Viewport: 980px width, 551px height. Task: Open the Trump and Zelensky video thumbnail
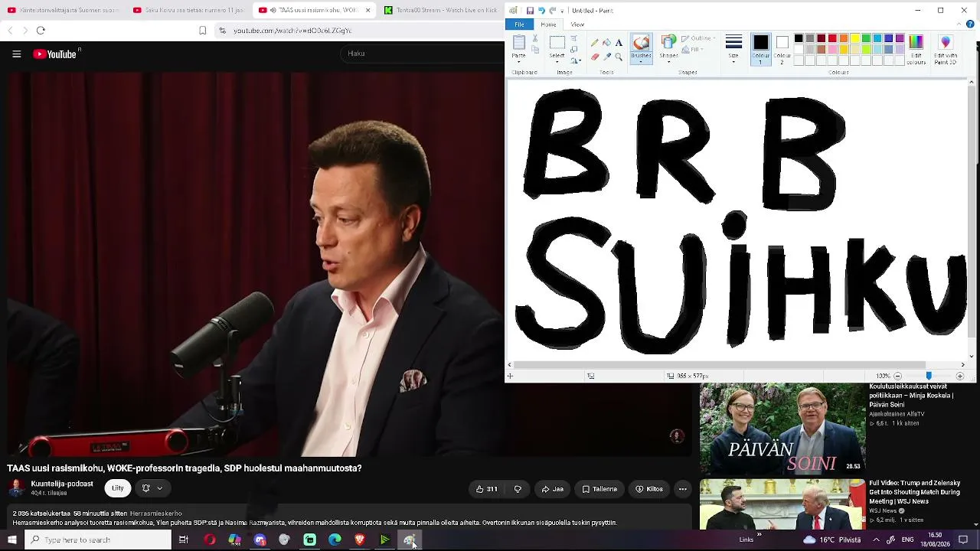(x=782, y=504)
